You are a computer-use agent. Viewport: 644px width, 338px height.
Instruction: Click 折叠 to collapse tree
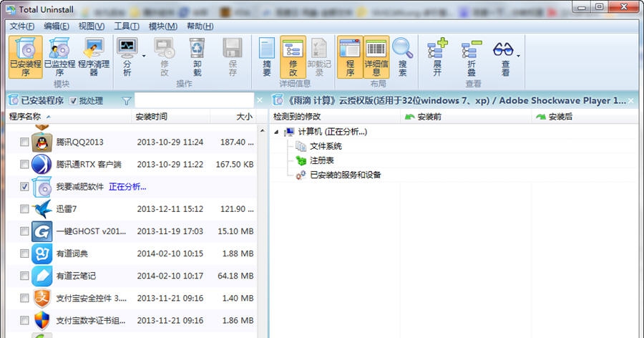[x=472, y=57]
